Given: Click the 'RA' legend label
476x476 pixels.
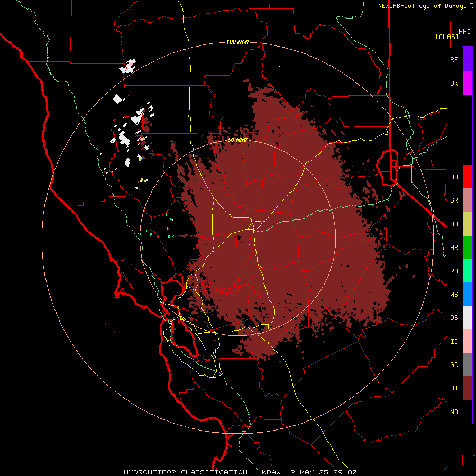Looking at the screenshot, I should tap(454, 271).
